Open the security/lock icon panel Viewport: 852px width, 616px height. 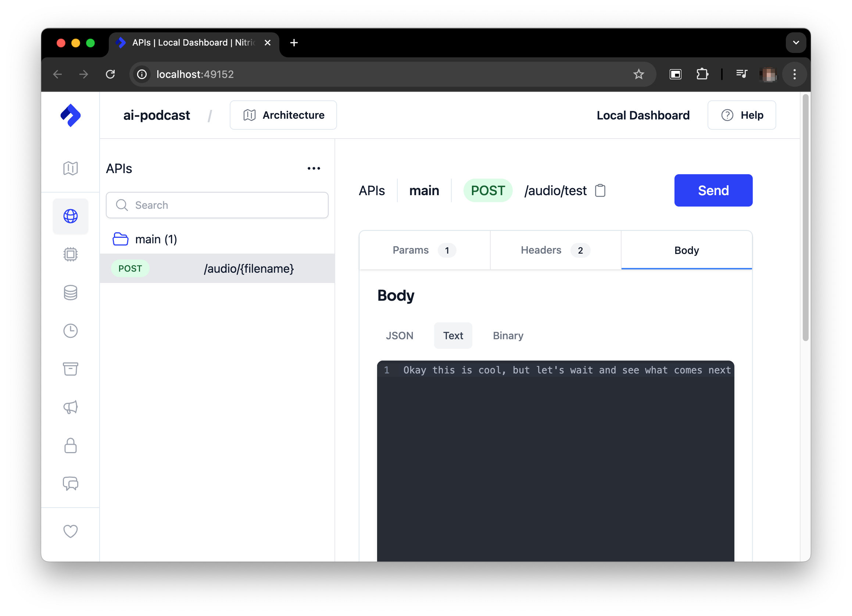pyautogui.click(x=70, y=446)
